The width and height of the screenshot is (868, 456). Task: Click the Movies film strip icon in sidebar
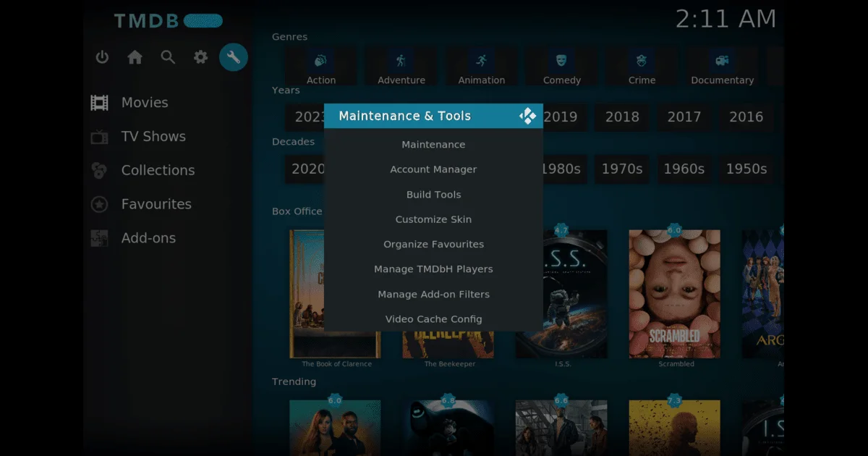point(98,102)
